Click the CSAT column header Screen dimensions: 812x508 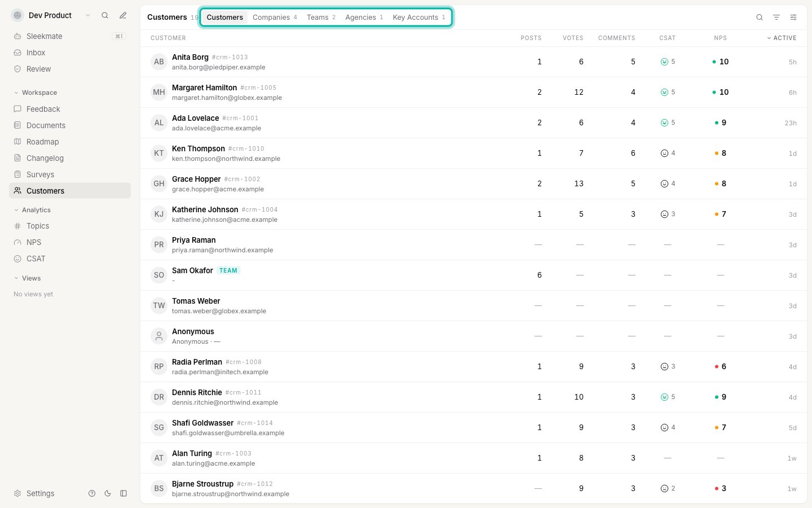point(667,38)
